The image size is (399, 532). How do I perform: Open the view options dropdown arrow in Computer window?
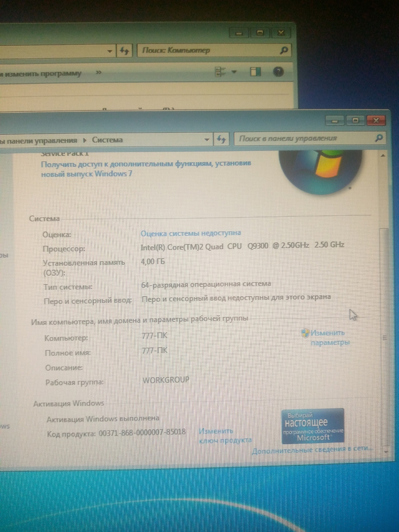tap(234, 72)
